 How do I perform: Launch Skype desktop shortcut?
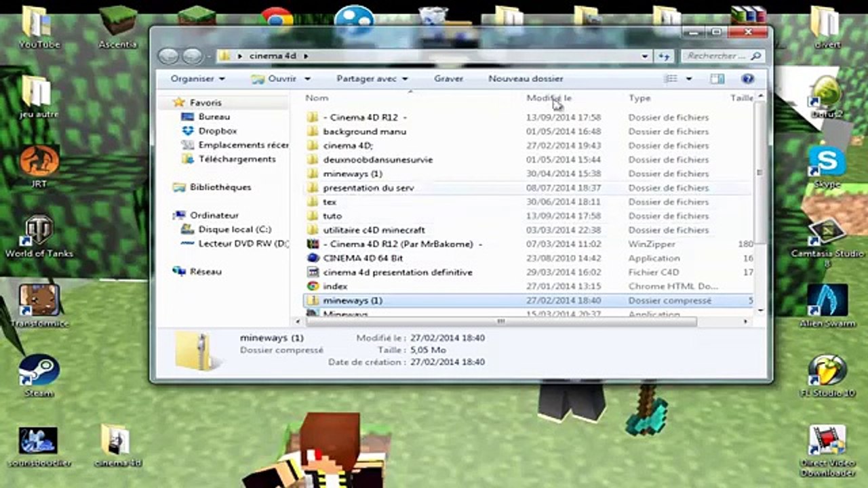coord(827,167)
